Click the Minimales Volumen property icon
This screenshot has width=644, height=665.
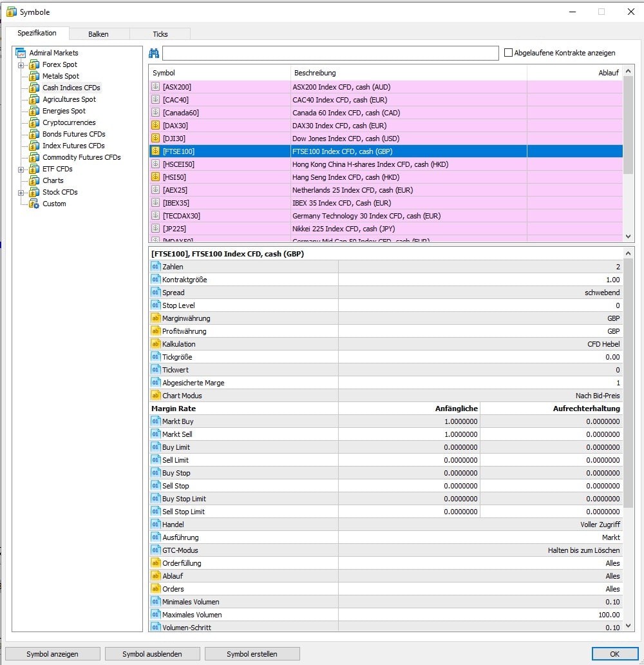tap(156, 601)
